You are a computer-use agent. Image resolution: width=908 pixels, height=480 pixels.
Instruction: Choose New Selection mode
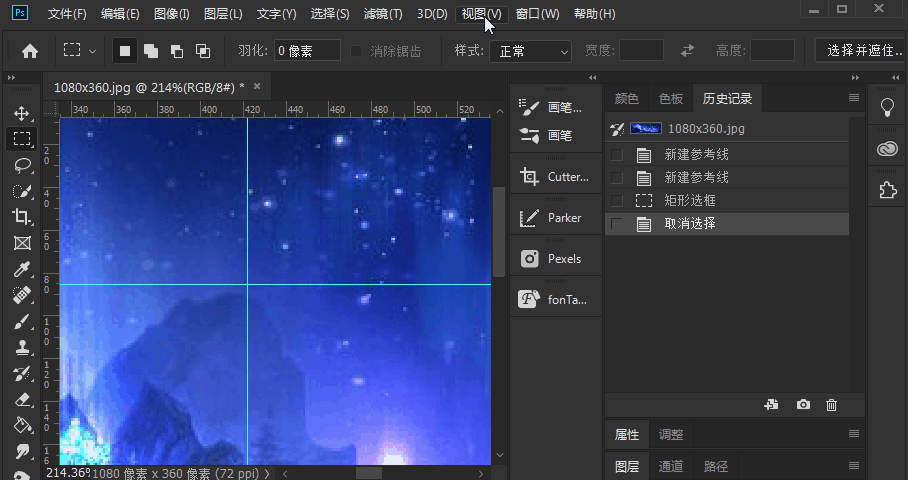125,51
